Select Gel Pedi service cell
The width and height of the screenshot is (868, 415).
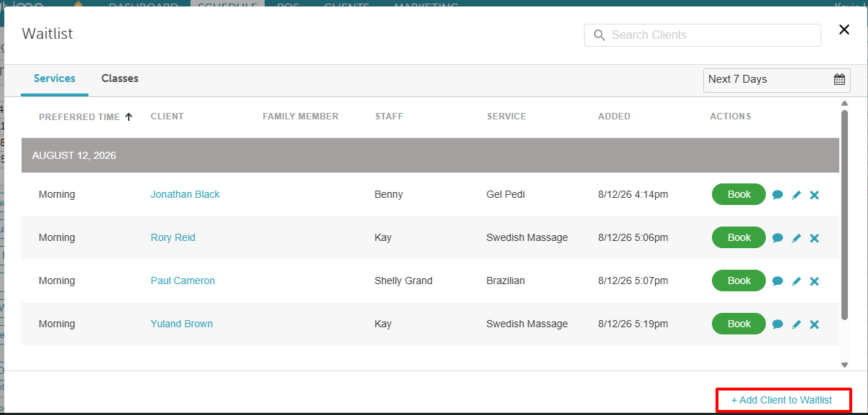coord(506,194)
